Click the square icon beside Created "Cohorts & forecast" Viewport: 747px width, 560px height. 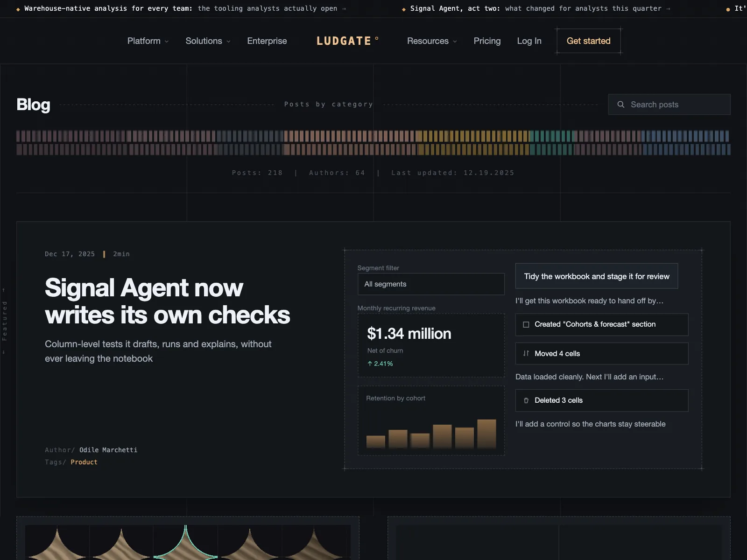coord(526,324)
